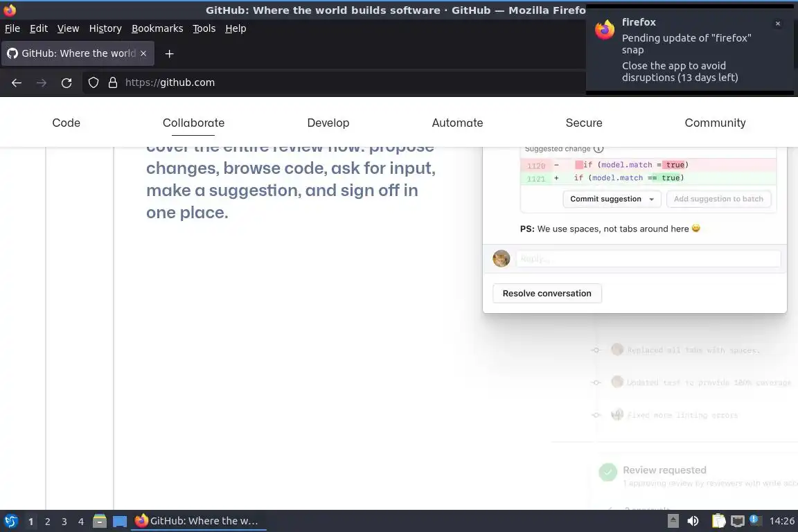Open the File menu
This screenshot has height=532, width=798.
(12, 28)
